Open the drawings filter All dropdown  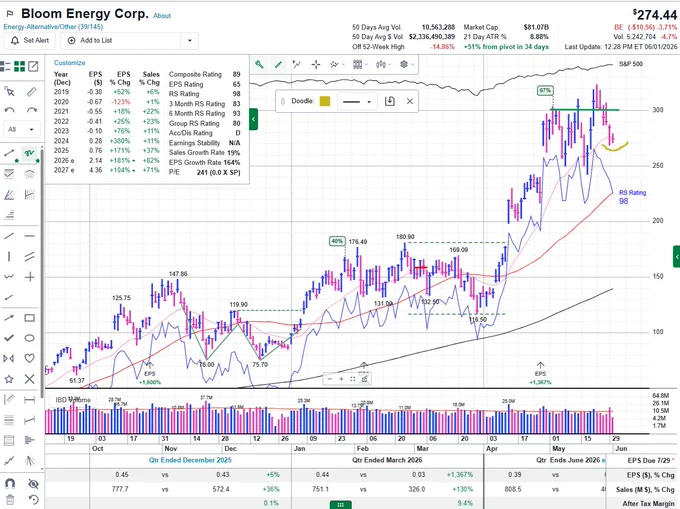(21, 129)
